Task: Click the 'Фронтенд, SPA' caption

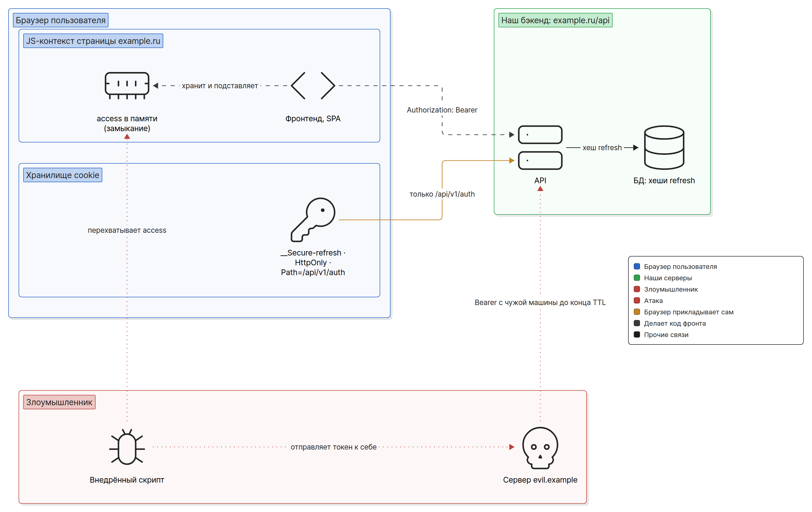Action: click(313, 118)
